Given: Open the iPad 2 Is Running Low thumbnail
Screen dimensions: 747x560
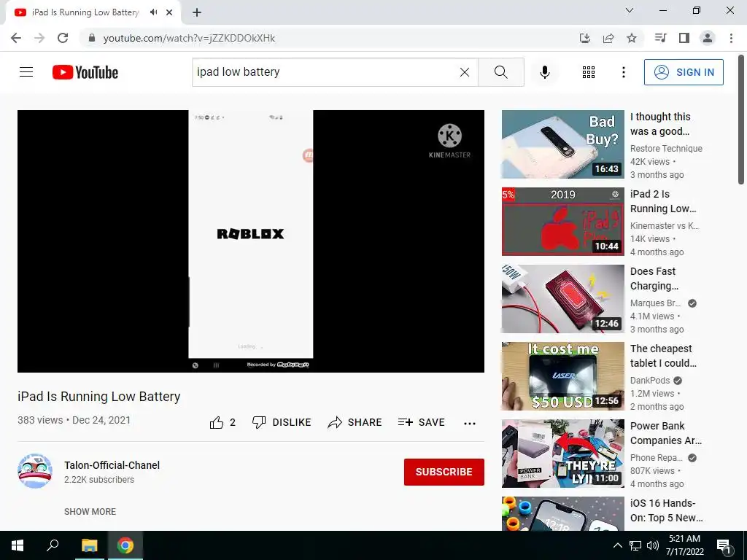Looking at the screenshot, I should [562, 222].
